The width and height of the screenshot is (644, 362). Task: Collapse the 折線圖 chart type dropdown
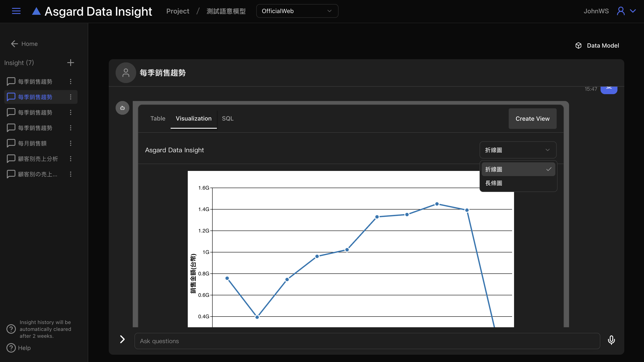pos(518,150)
